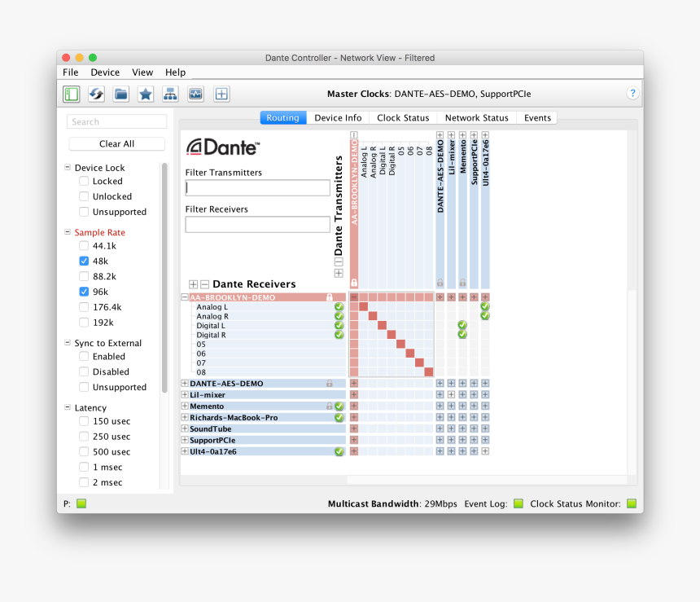This screenshot has width=700, height=602.
Task: Click in the Search field
Action: point(117,121)
